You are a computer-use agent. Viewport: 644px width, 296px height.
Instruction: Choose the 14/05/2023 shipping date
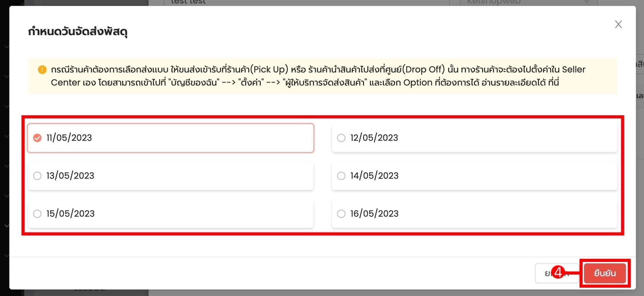point(474,176)
